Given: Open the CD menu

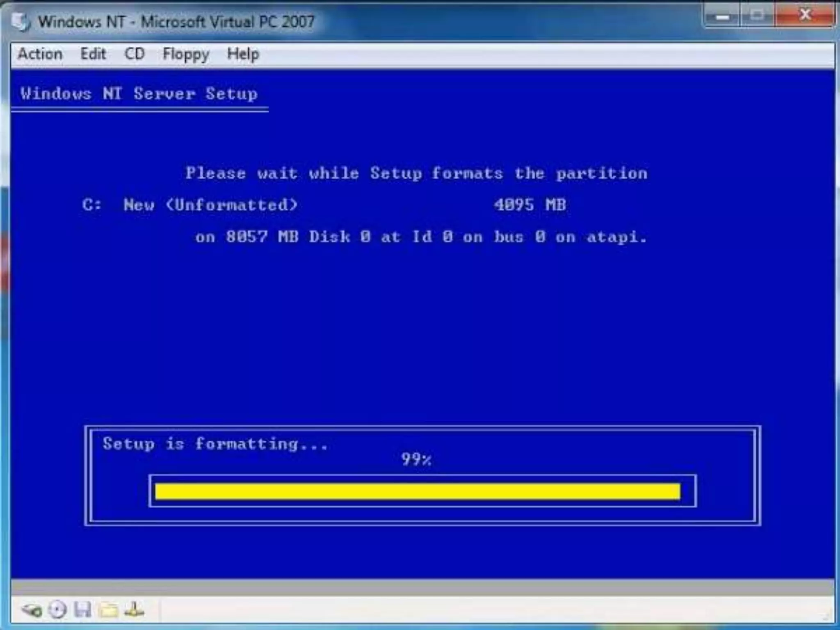Looking at the screenshot, I should 135,54.
